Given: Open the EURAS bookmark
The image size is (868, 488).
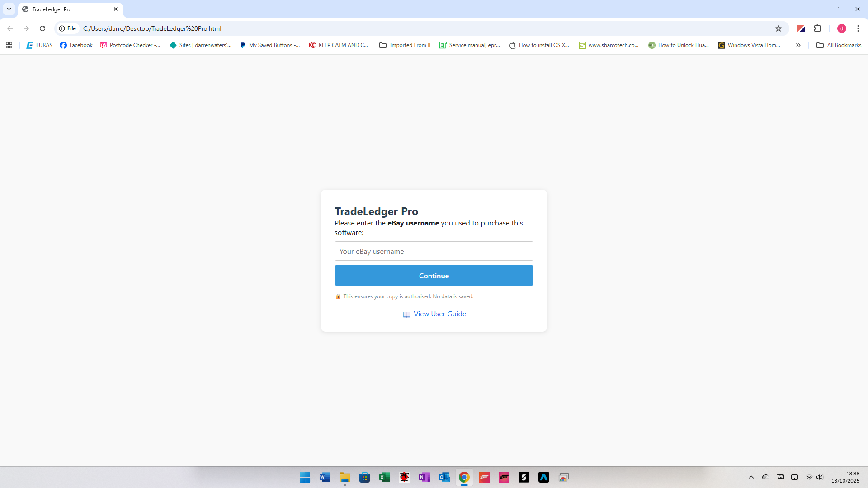Looking at the screenshot, I should tap(39, 45).
